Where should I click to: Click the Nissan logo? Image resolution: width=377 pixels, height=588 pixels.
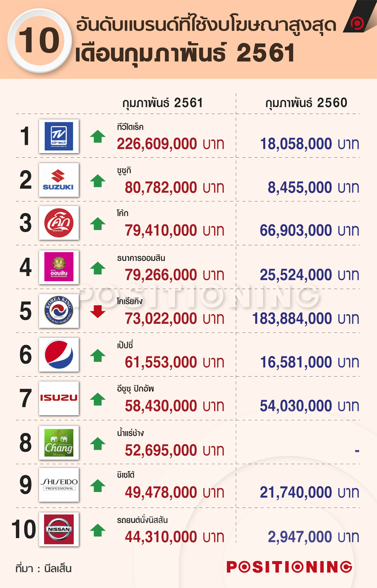(x=59, y=529)
